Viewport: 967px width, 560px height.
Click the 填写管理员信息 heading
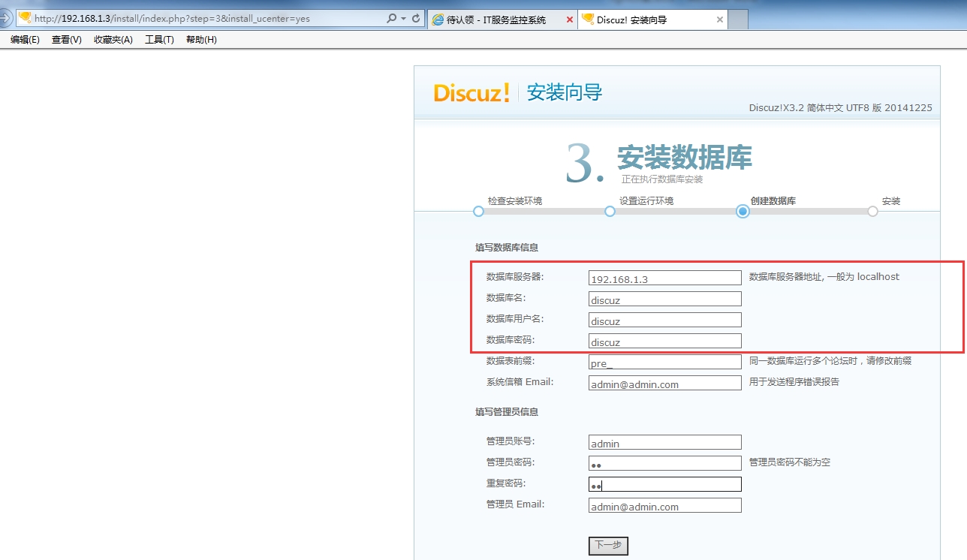(507, 411)
